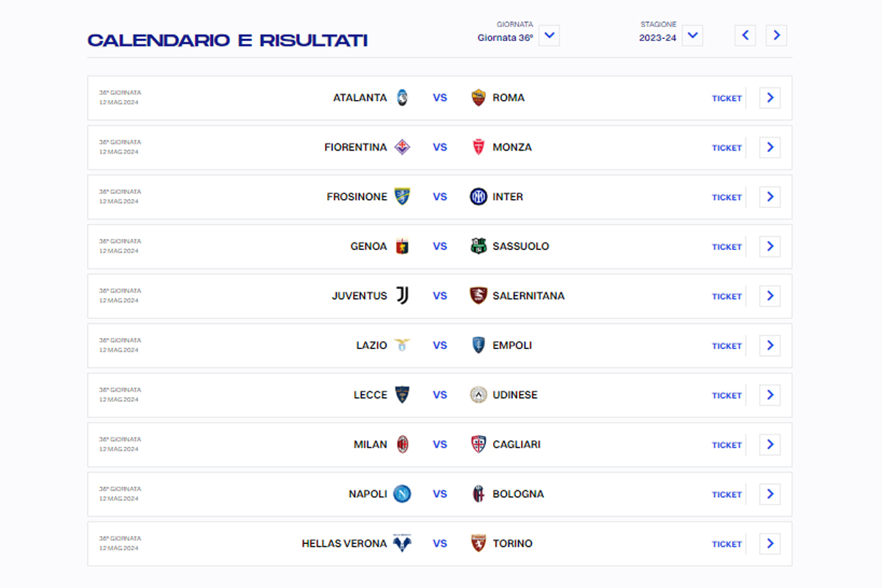Click the Inter club logo

(x=478, y=197)
